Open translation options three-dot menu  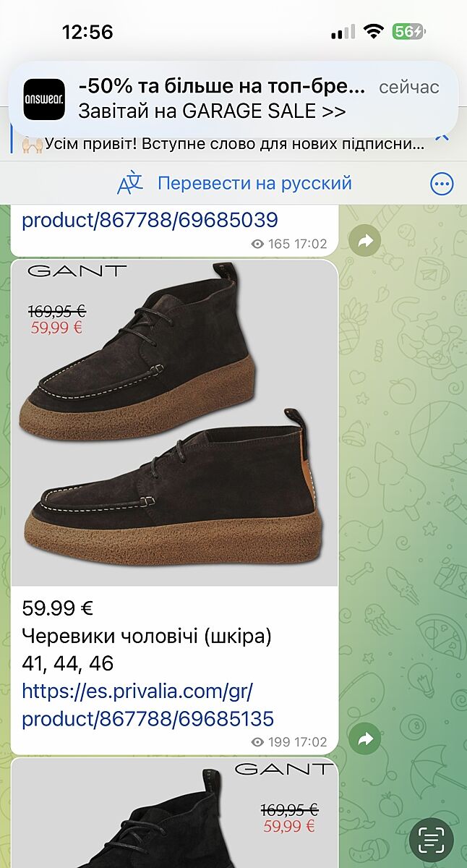coord(442,184)
